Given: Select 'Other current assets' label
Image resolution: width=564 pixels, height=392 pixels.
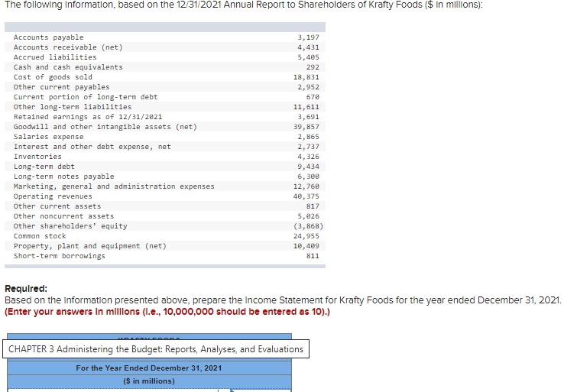Looking at the screenshot, I should tap(57, 206).
